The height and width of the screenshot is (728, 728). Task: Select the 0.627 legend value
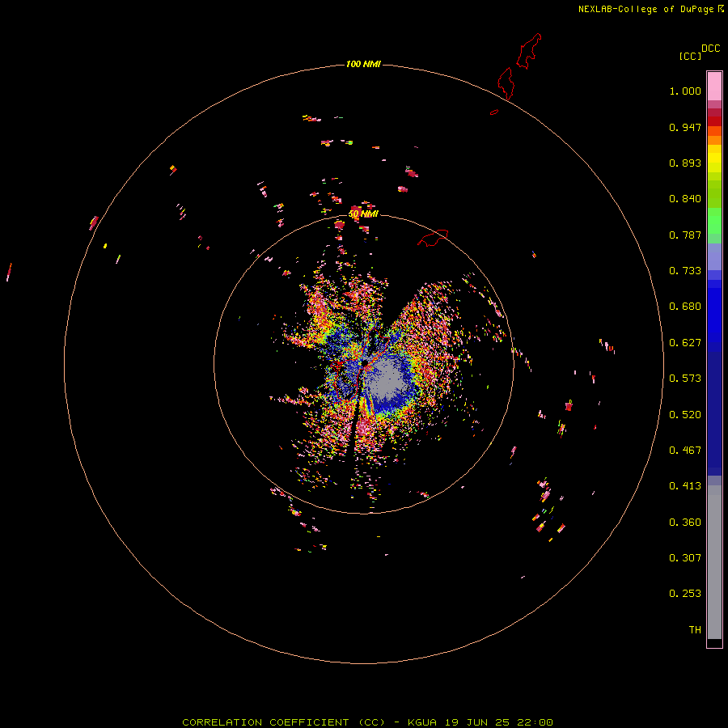pyautogui.click(x=685, y=343)
